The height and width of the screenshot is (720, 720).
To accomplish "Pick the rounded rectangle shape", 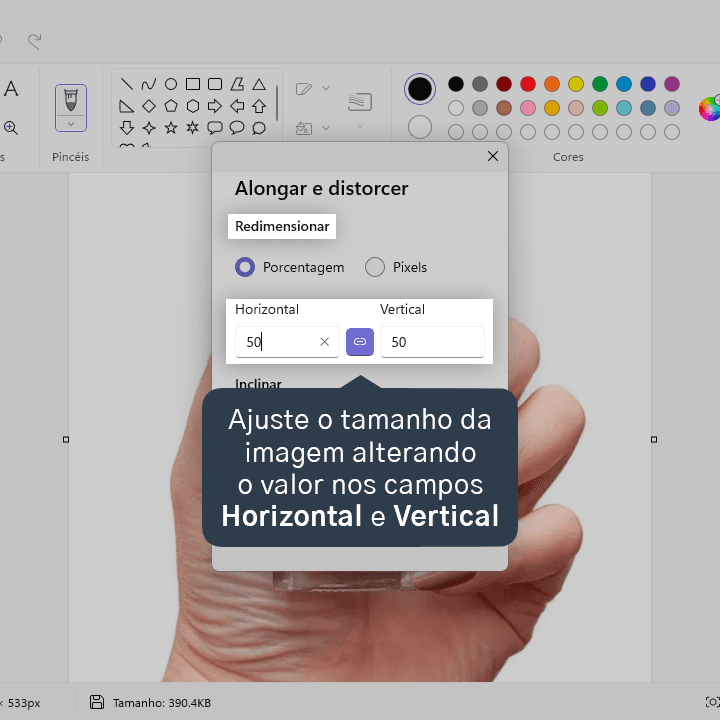I will pyautogui.click(x=215, y=84).
